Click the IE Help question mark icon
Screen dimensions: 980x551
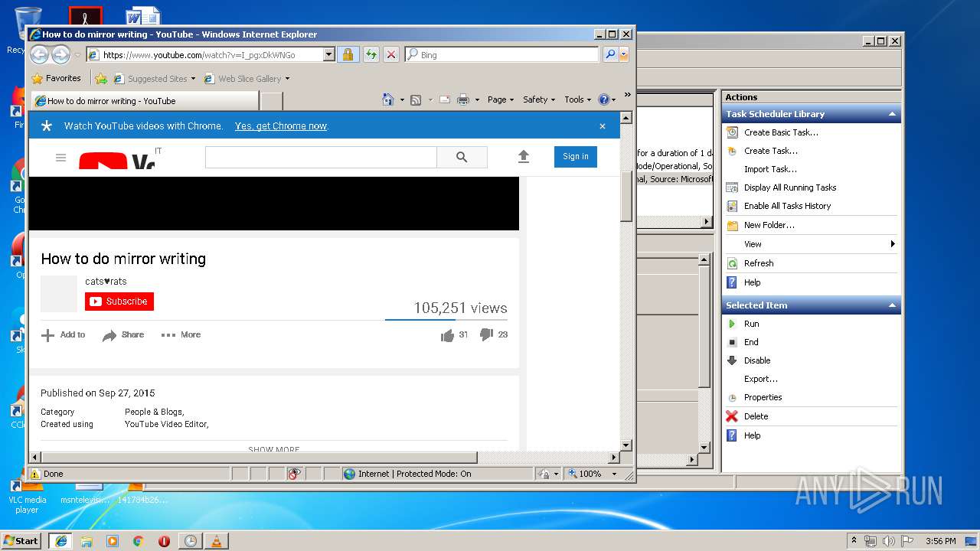[x=603, y=99]
